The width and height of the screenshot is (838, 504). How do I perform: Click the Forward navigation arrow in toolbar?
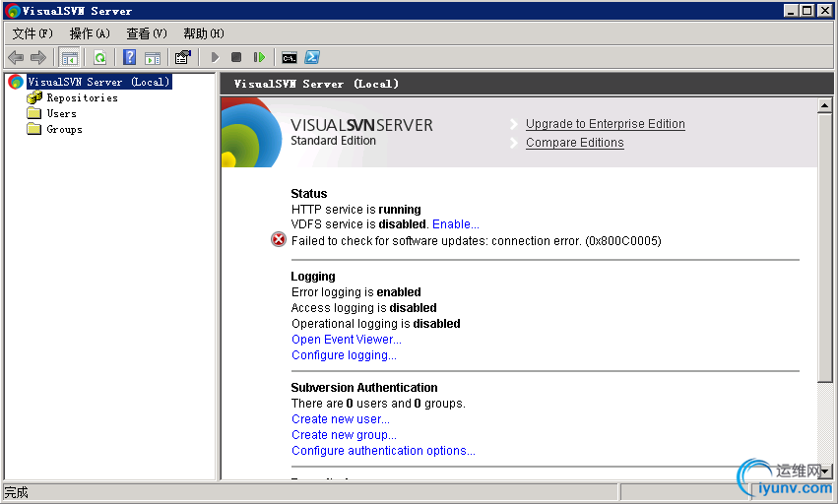click(38, 57)
